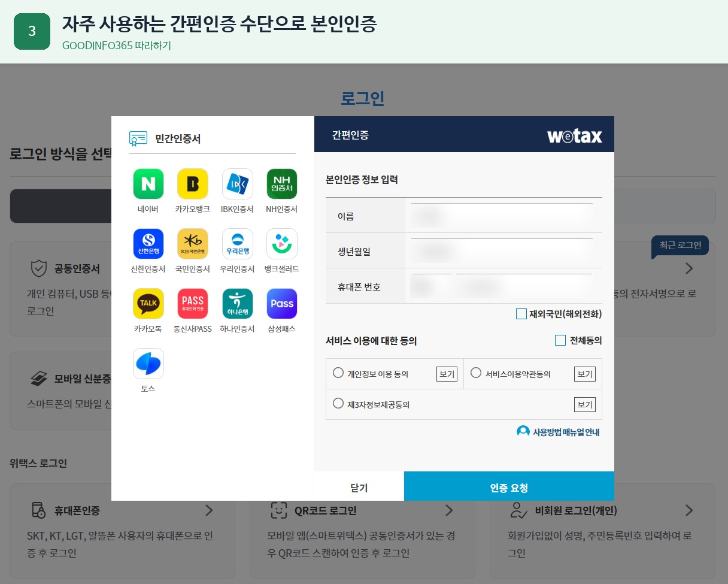The width and height of the screenshot is (728, 584).
Task: Click the chevron under 최근 로그인 badge
Action: point(689,268)
